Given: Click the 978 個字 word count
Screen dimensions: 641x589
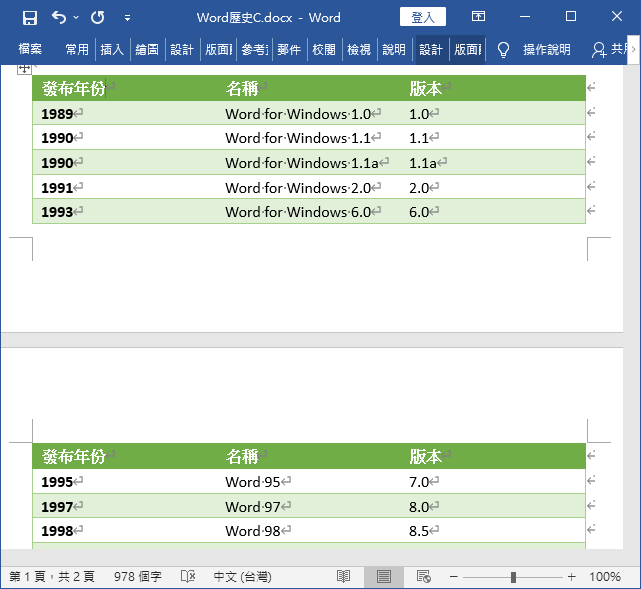Looking at the screenshot, I should pos(138,577).
